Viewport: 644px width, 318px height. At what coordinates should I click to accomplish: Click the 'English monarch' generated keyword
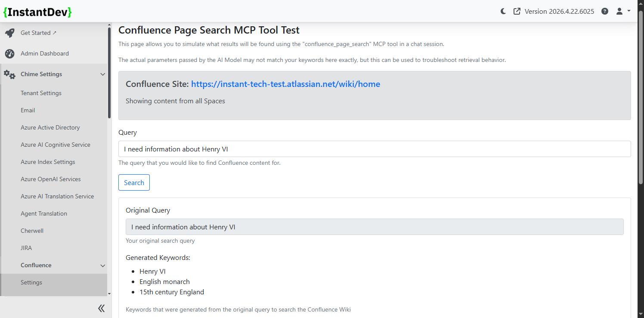[x=164, y=282]
